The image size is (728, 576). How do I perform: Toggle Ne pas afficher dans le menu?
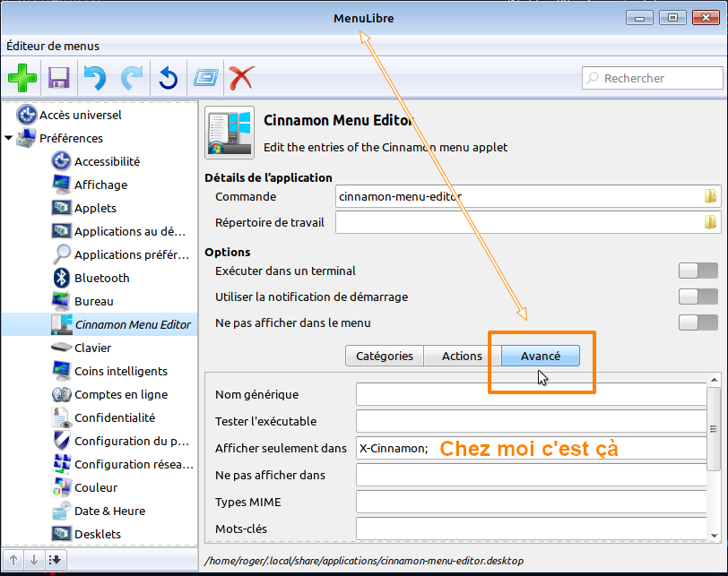tap(698, 322)
